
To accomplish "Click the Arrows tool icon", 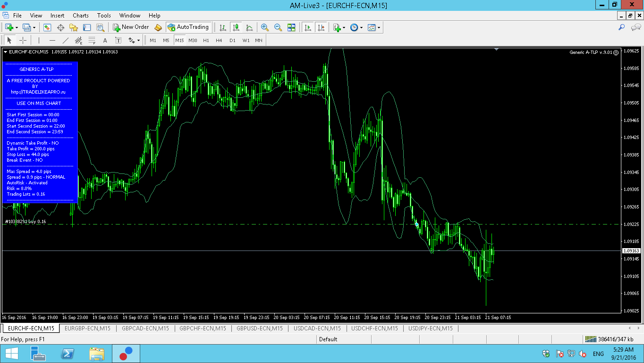I will pos(131,40).
